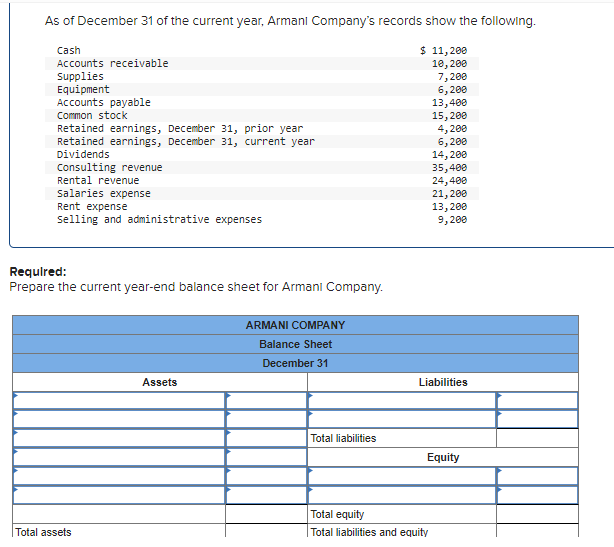Image resolution: width=614 pixels, height=547 pixels.
Task: Open the second liability account name dropdown
Action: [x=402, y=419]
